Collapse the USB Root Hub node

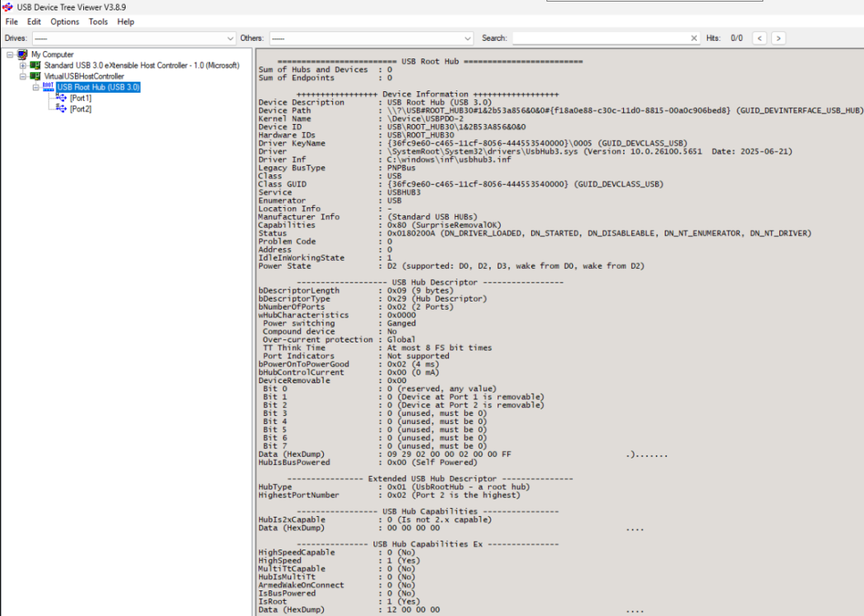tap(36, 87)
